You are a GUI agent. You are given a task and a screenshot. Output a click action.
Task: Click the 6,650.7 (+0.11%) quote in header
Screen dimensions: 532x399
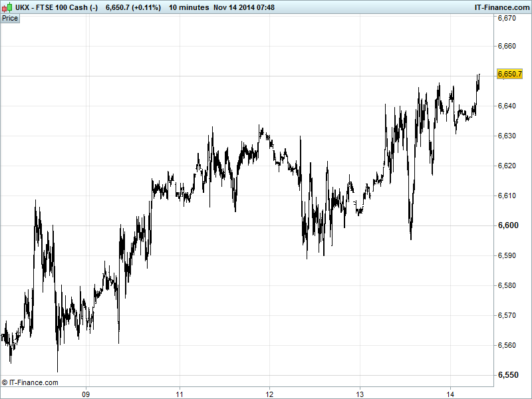click(x=134, y=7)
